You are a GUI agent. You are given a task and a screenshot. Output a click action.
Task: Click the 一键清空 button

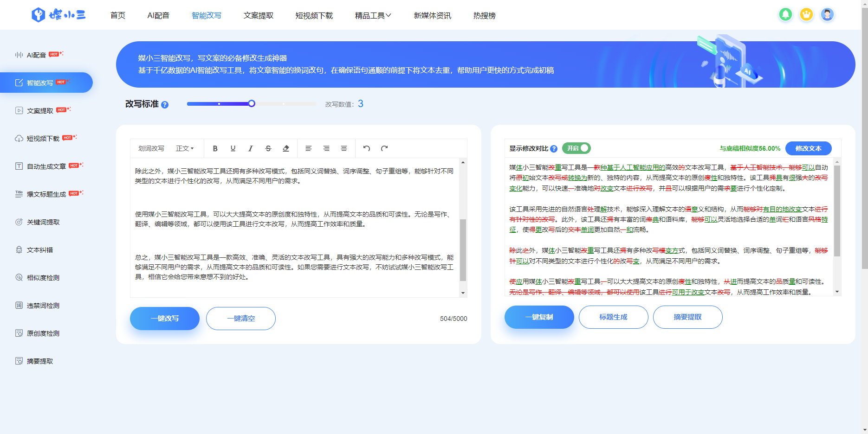click(241, 319)
